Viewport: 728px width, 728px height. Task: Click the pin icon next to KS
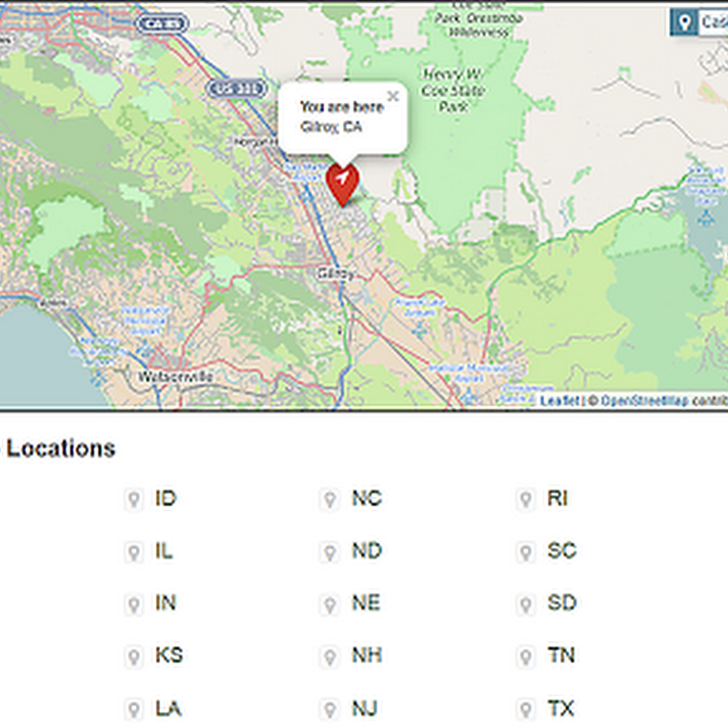pyautogui.click(x=133, y=656)
